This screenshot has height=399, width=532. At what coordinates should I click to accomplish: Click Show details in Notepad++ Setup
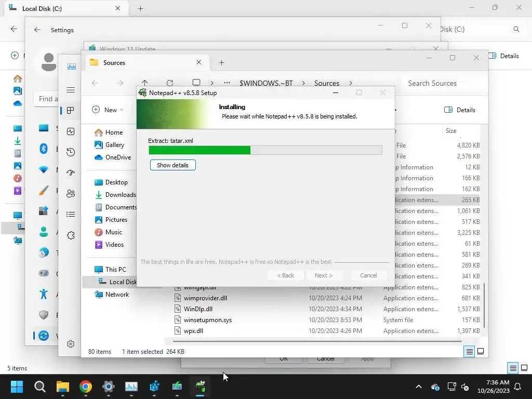click(x=172, y=165)
